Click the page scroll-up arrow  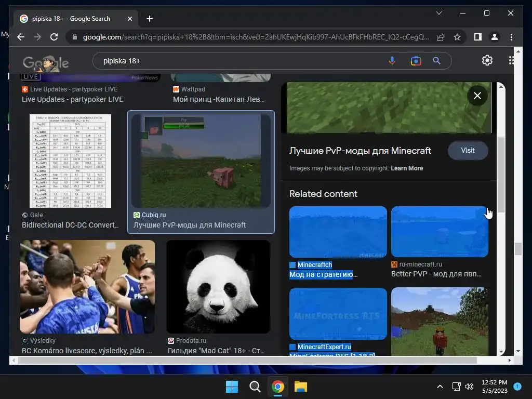pos(518,51)
